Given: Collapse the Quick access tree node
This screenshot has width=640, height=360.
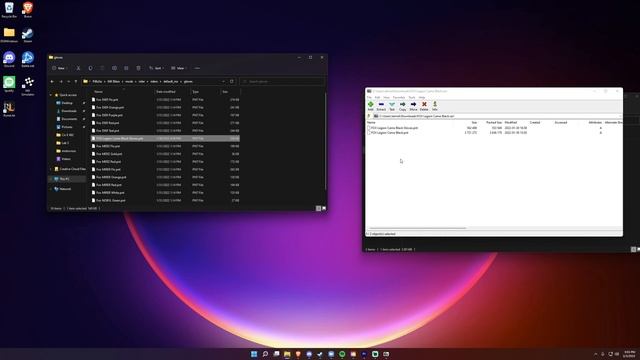Looking at the screenshot, I should coord(51,95).
